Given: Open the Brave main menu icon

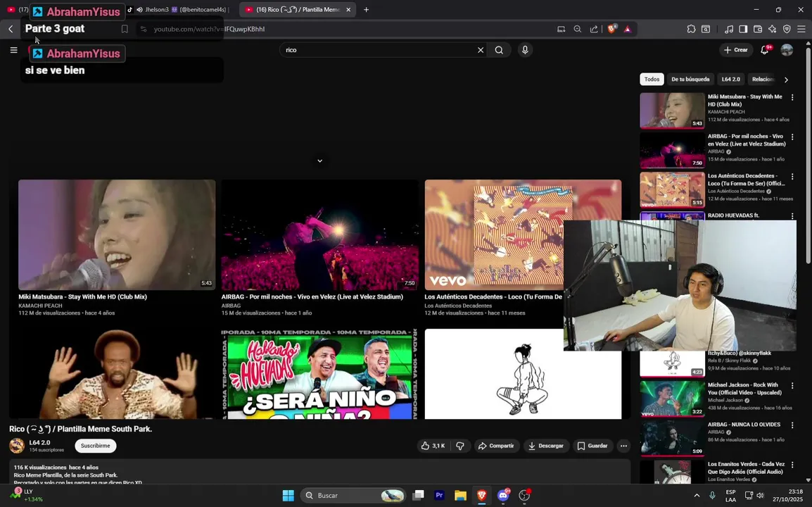Looking at the screenshot, I should tap(801, 29).
